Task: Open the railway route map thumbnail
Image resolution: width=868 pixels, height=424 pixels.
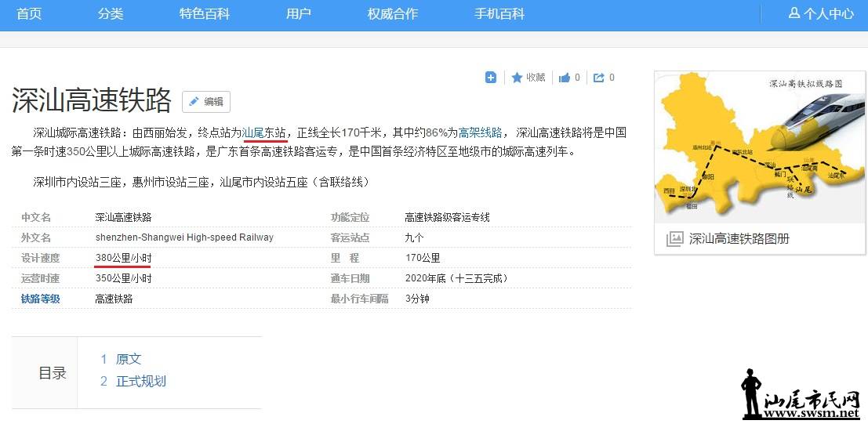Action: [759, 146]
